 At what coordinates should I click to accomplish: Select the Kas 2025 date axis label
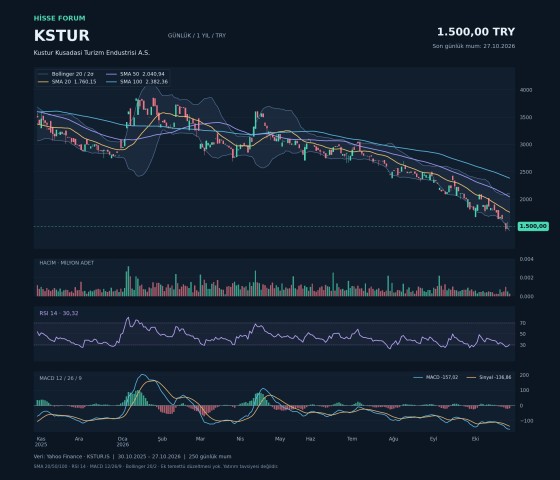[x=41, y=442]
